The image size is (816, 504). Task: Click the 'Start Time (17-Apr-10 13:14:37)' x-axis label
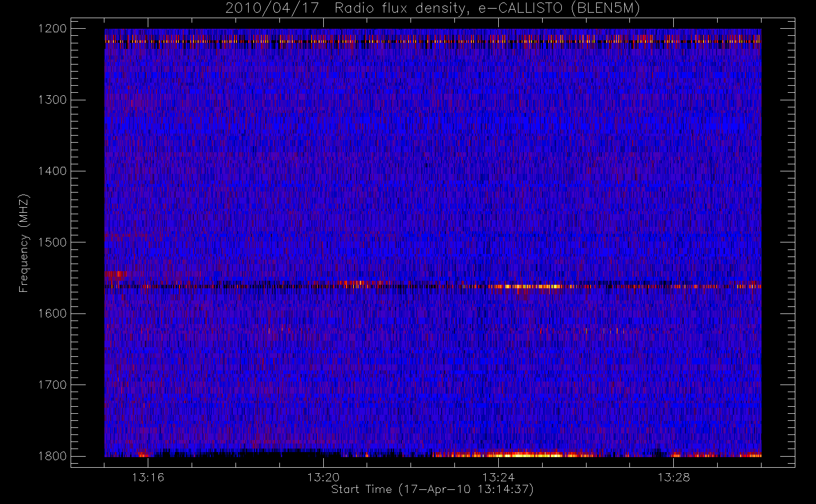(432, 489)
